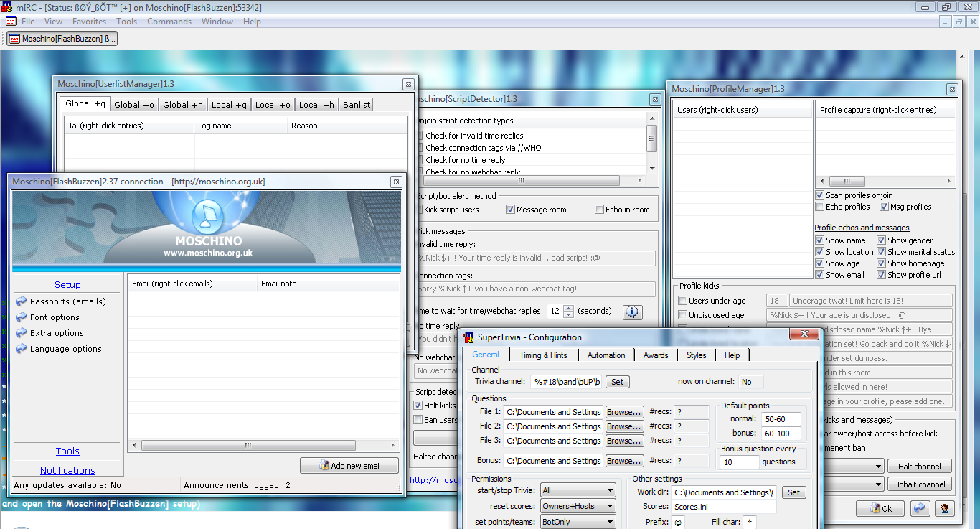Switch to the Banlist tab
Viewport: 980px width, 529px height.
click(x=357, y=105)
